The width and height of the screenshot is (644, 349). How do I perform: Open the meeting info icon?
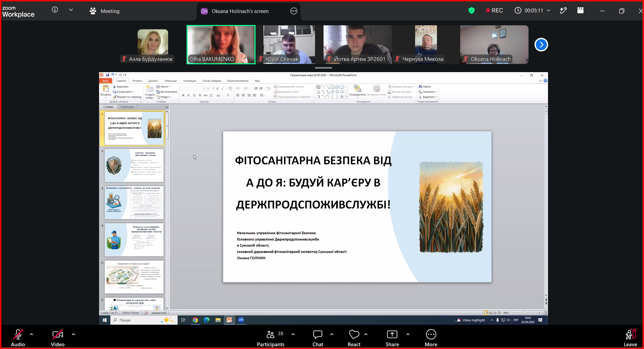click(55, 10)
